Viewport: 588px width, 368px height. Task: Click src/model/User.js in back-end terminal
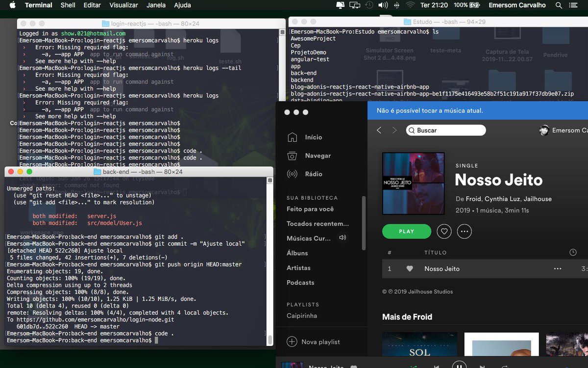click(114, 223)
